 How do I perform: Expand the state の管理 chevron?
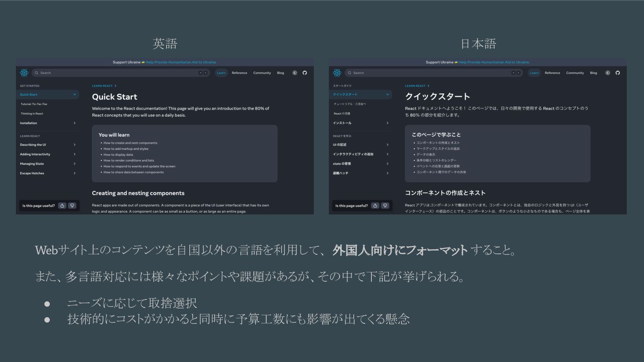point(387,163)
